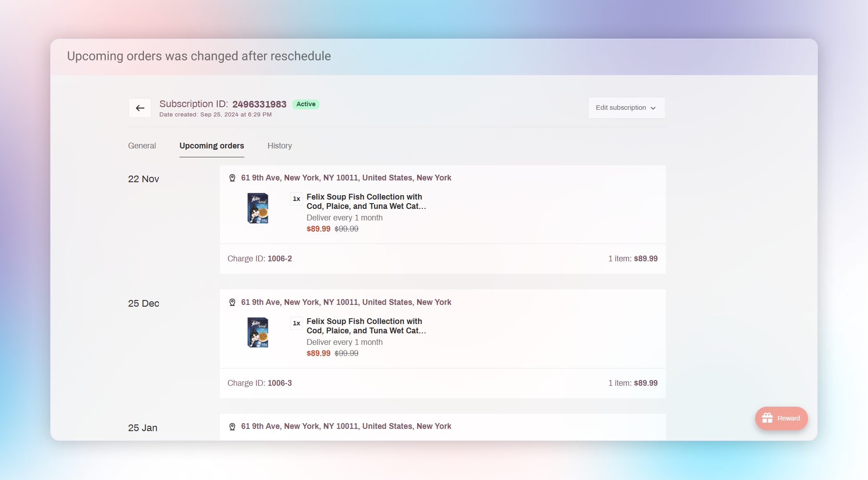Screen dimensions: 868x480
Task: Open the History tab
Action: pos(279,146)
